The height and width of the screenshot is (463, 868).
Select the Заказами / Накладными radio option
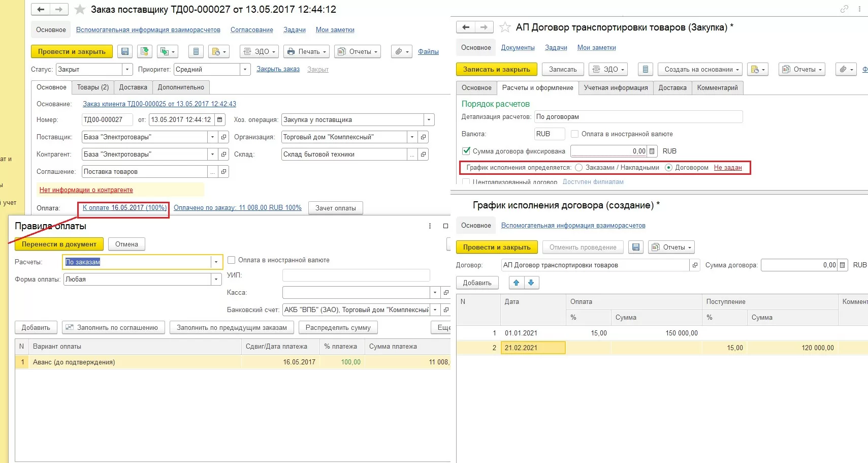pos(579,168)
